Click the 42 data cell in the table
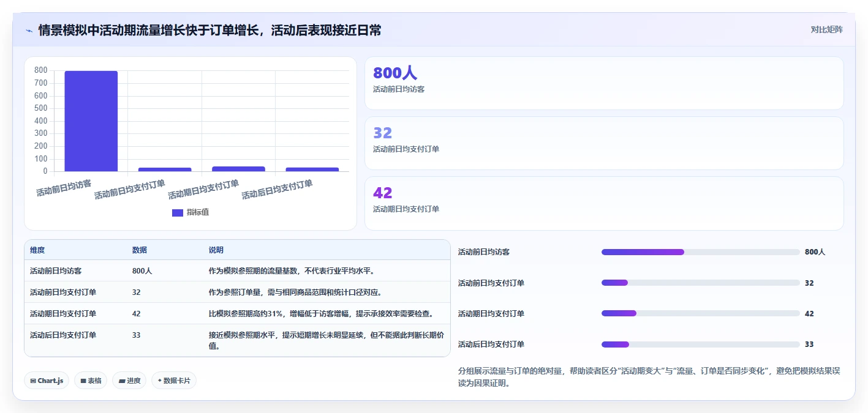 point(137,313)
